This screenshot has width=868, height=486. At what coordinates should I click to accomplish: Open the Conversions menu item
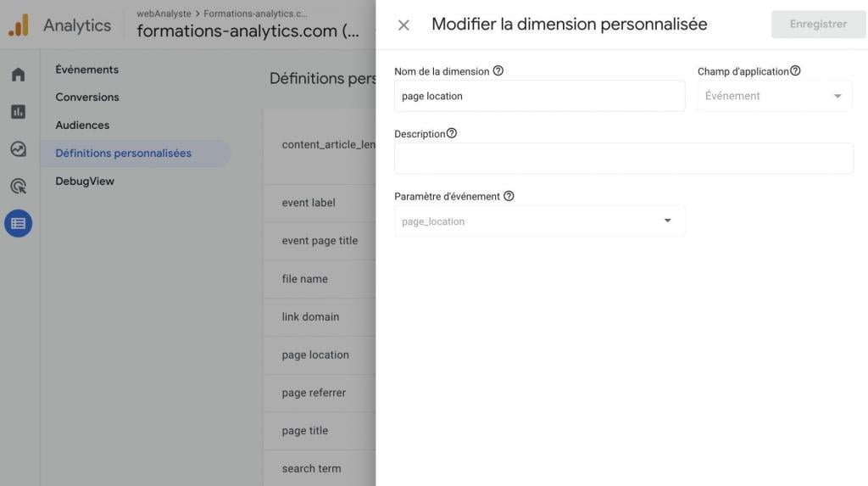(x=87, y=97)
